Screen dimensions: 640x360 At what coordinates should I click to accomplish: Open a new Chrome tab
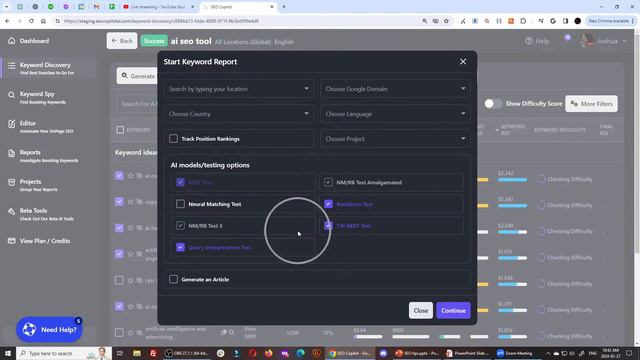pos(284,7)
